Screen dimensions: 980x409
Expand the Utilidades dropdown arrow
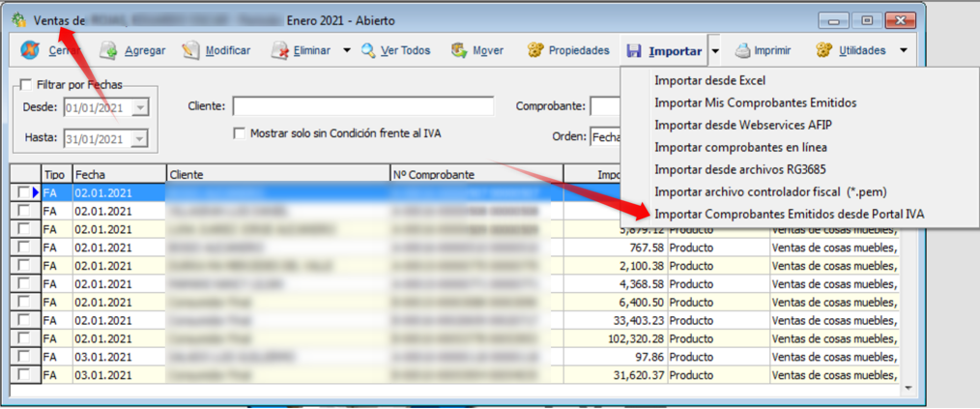903,50
